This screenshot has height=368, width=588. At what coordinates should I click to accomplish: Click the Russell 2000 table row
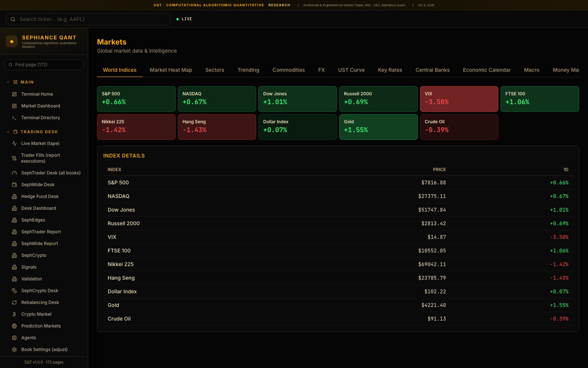point(338,223)
